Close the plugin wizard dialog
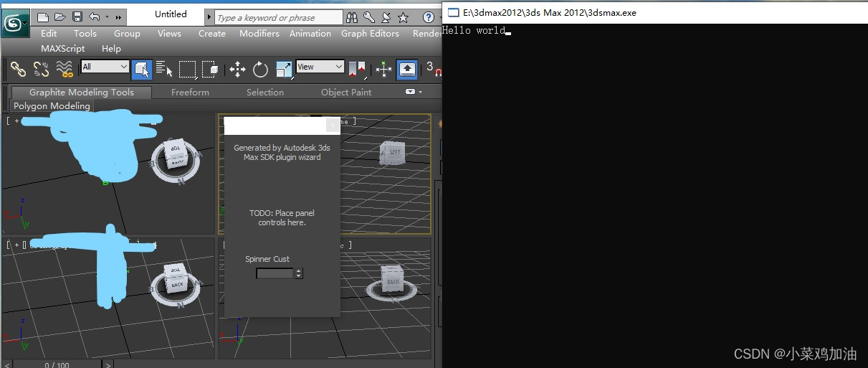This screenshot has height=368, width=868. pyautogui.click(x=333, y=125)
